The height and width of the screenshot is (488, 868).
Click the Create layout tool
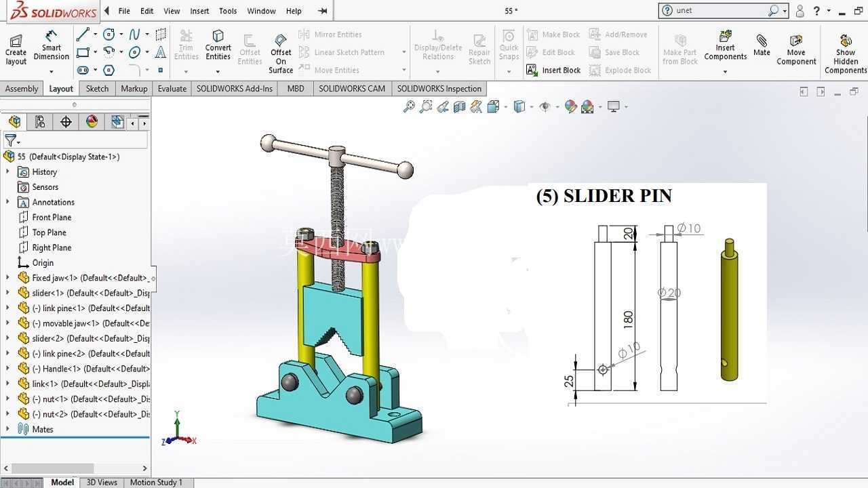(16, 49)
